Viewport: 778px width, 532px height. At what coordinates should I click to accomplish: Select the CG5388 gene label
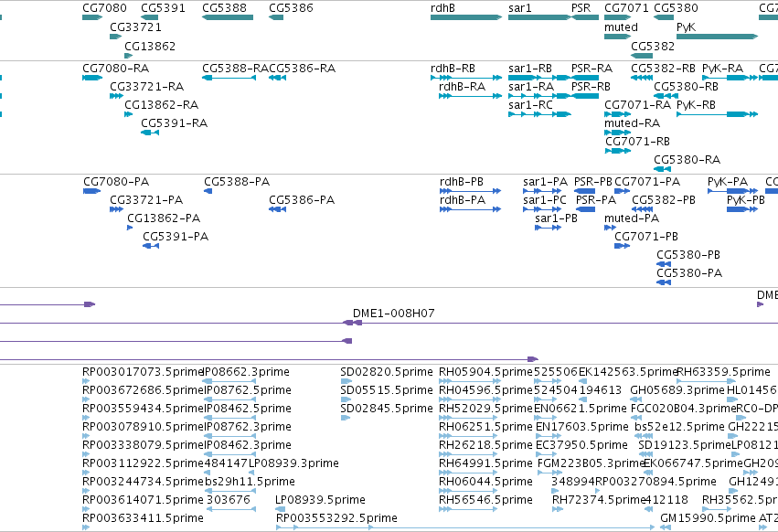pos(224,8)
